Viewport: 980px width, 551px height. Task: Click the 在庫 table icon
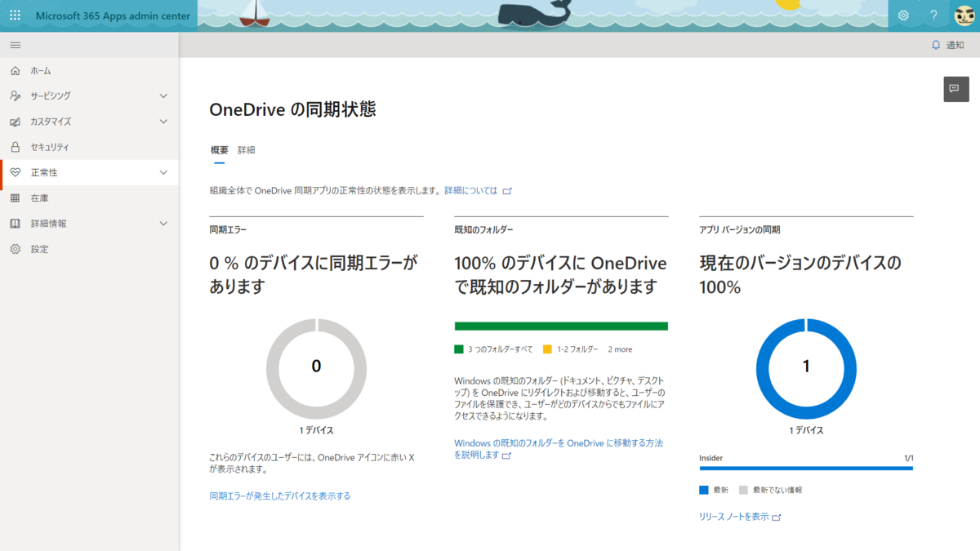click(x=15, y=198)
